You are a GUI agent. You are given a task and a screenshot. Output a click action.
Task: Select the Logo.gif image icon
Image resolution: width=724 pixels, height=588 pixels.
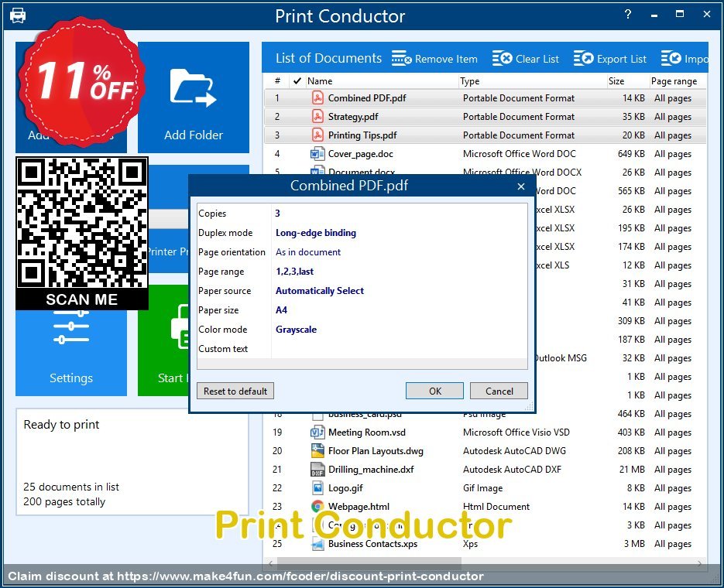pos(317,487)
